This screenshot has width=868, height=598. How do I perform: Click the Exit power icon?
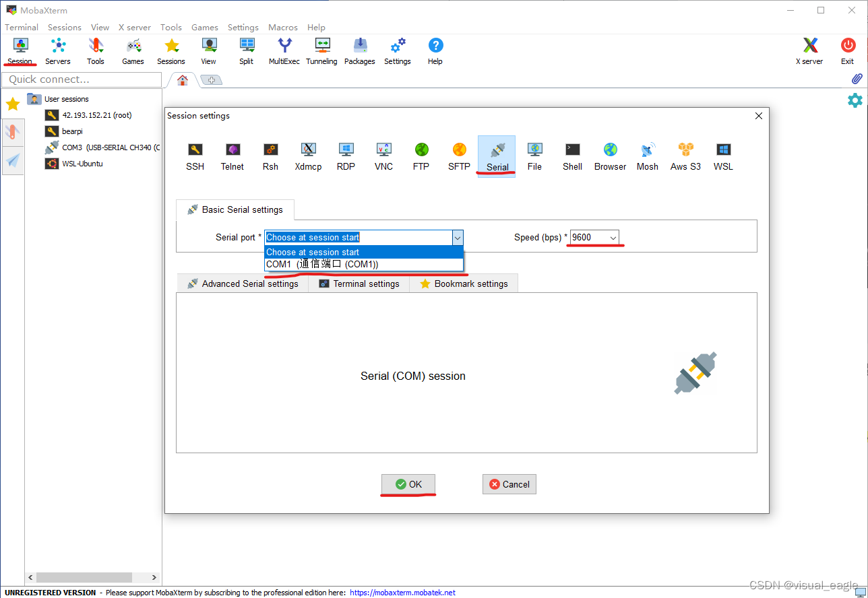[848, 52]
